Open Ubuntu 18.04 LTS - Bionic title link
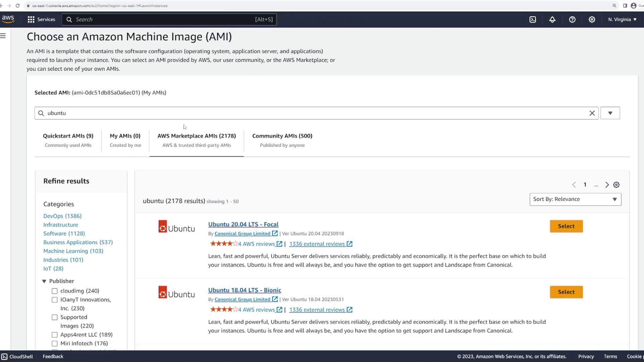Image resolution: width=644 pixels, height=362 pixels. pos(245,290)
